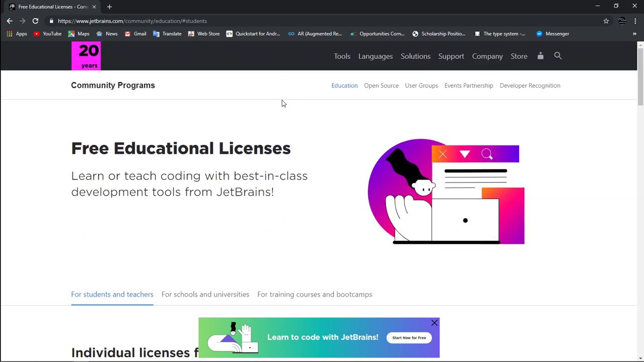Open YouTube bookmark
The width and height of the screenshot is (644, 362).
click(47, 34)
